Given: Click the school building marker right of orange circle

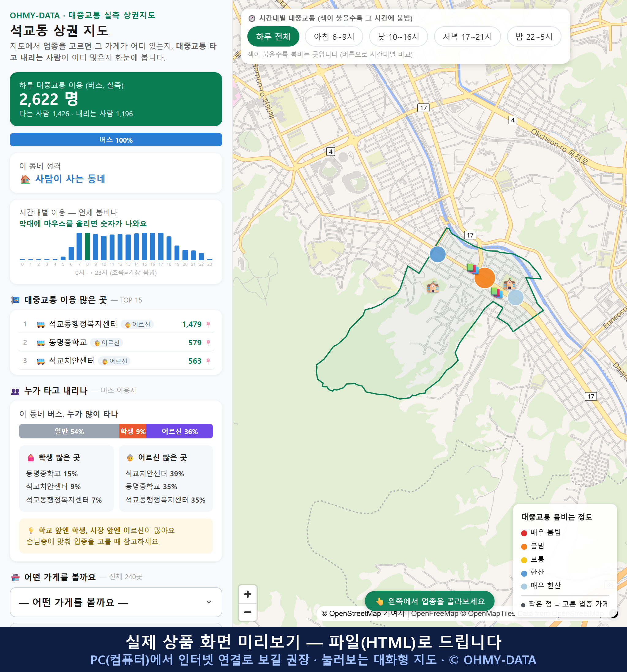Looking at the screenshot, I should 509,283.
